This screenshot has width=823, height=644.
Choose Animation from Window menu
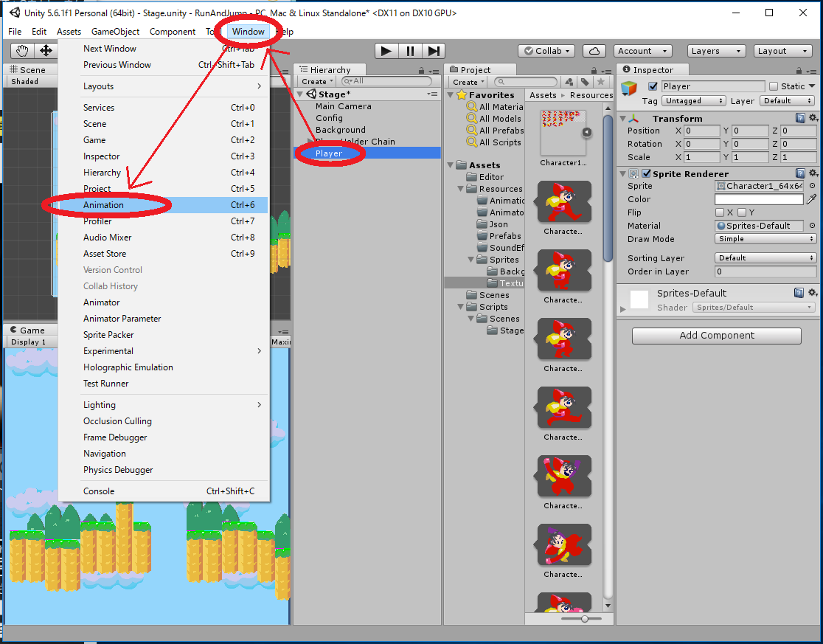pyautogui.click(x=164, y=204)
